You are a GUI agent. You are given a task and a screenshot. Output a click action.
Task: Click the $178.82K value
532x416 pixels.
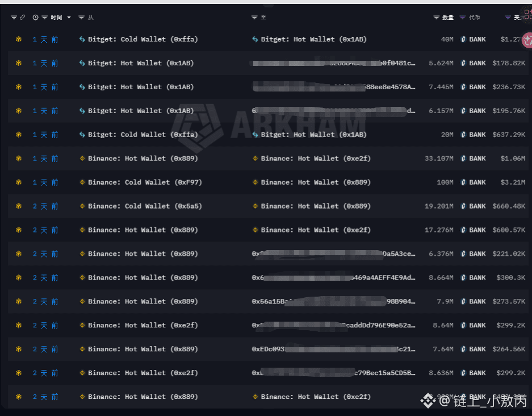(x=509, y=63)
